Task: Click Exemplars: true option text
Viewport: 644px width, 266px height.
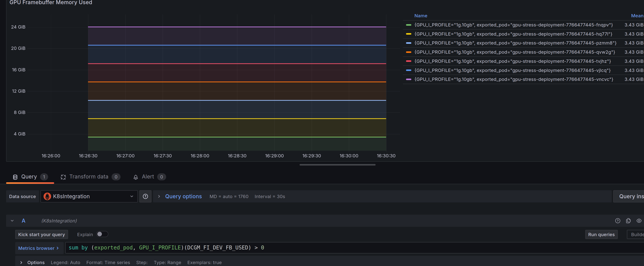Action: [x=205, y=263]
